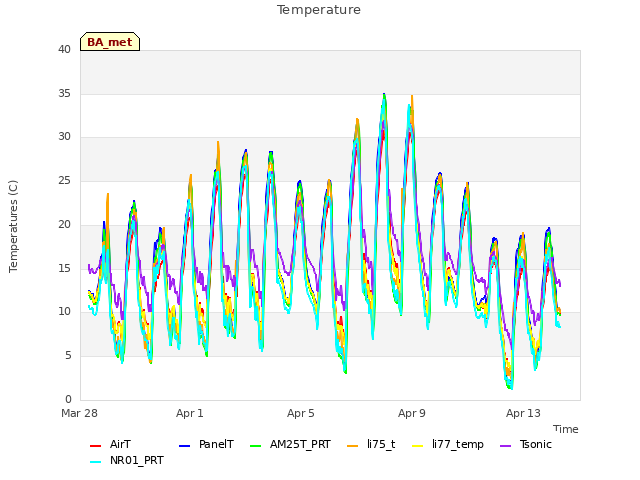
Task: Click the Apr 9 x-axis tick label
Action: [x=411, y=413]
